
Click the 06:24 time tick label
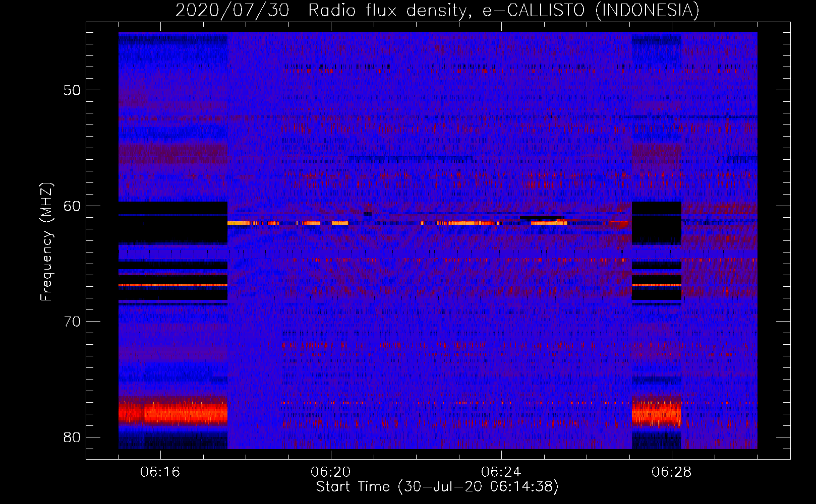501,472
